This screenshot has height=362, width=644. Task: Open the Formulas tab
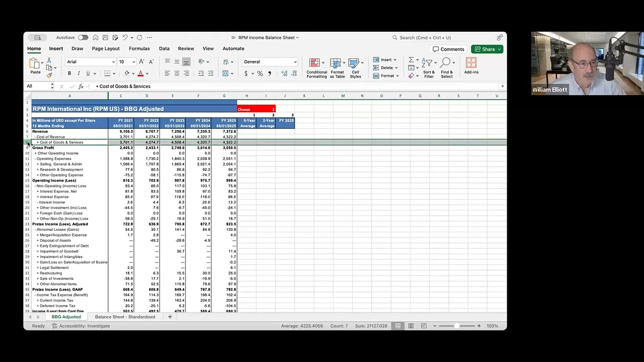click(x=139, y=49)
